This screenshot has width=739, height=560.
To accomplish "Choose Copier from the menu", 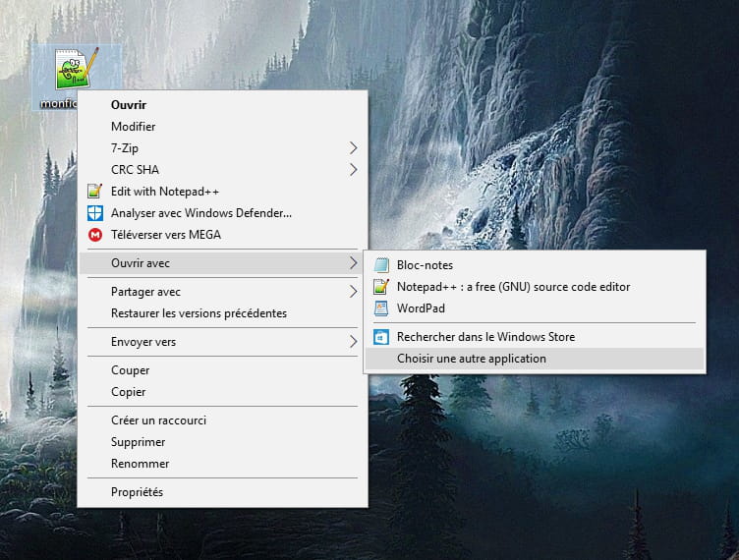I will point(222,392).
